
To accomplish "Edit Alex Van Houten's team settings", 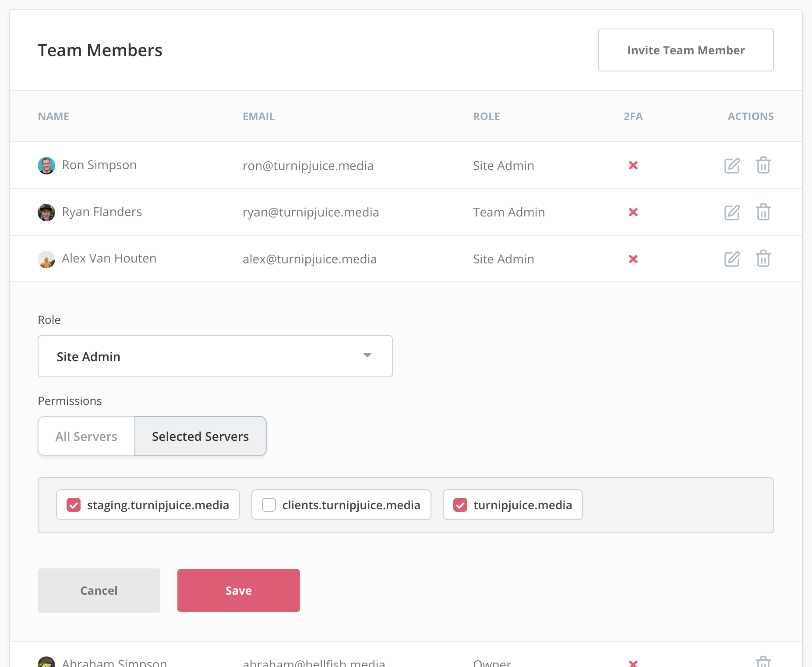I will tap(731, 259).
